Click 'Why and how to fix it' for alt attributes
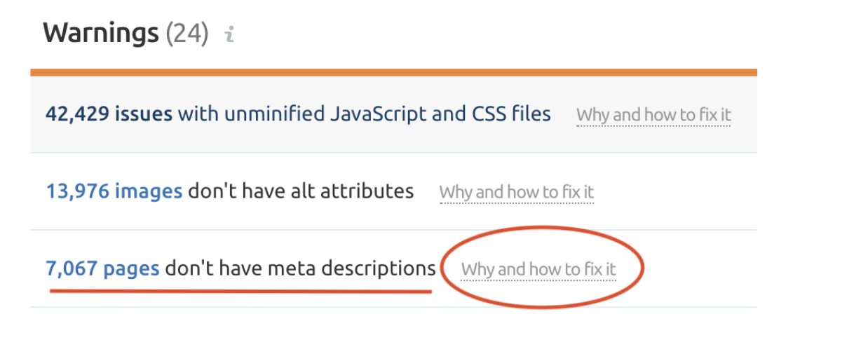868x349 pixels. pos(517,192)
